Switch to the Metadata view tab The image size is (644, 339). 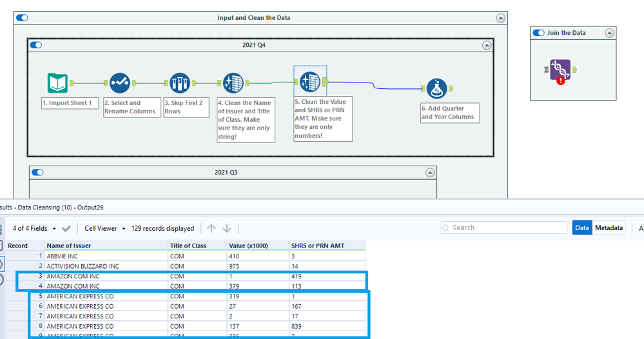(x=609, y=228)
